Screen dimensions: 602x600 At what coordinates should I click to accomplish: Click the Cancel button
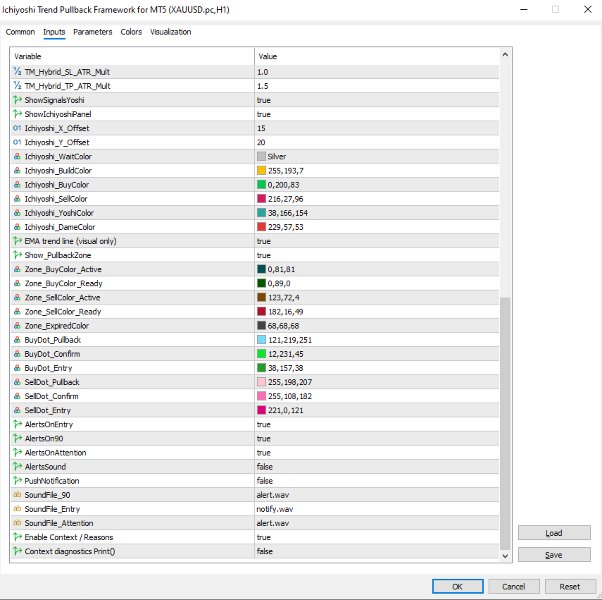click(x=514, y=586)
